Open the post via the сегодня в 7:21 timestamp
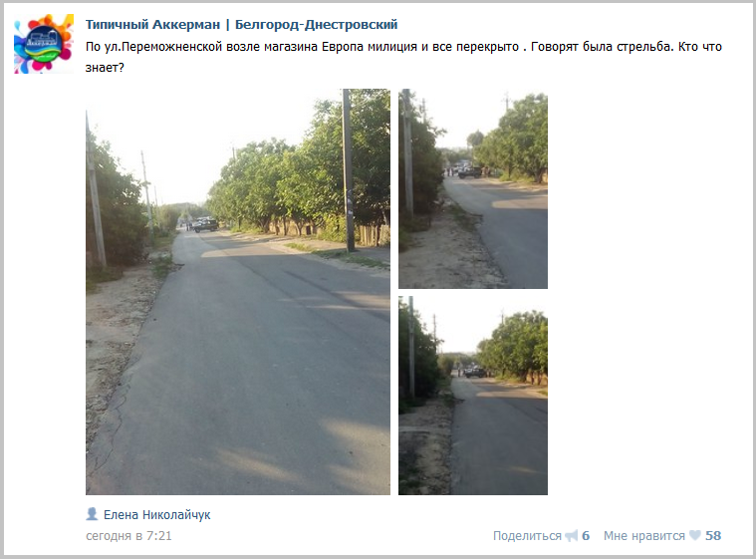Screen dimensions: 756x559 point(128,536)
